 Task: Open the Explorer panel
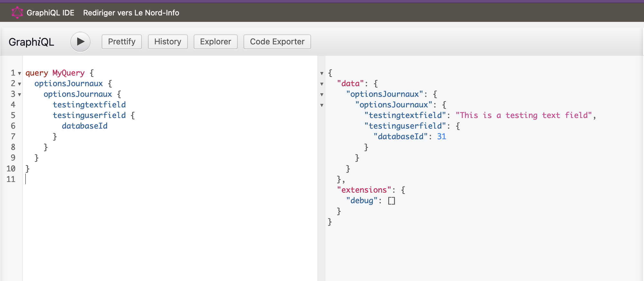[x=216, y=42]
